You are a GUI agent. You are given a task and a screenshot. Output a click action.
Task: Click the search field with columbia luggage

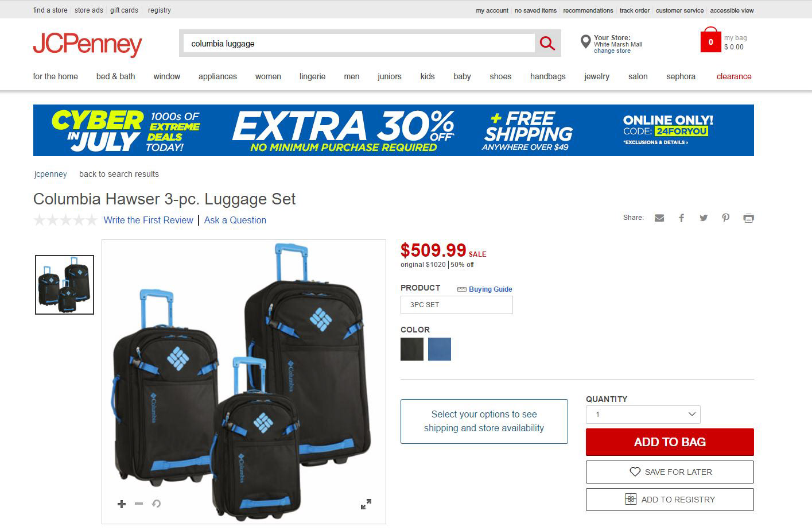359,43
